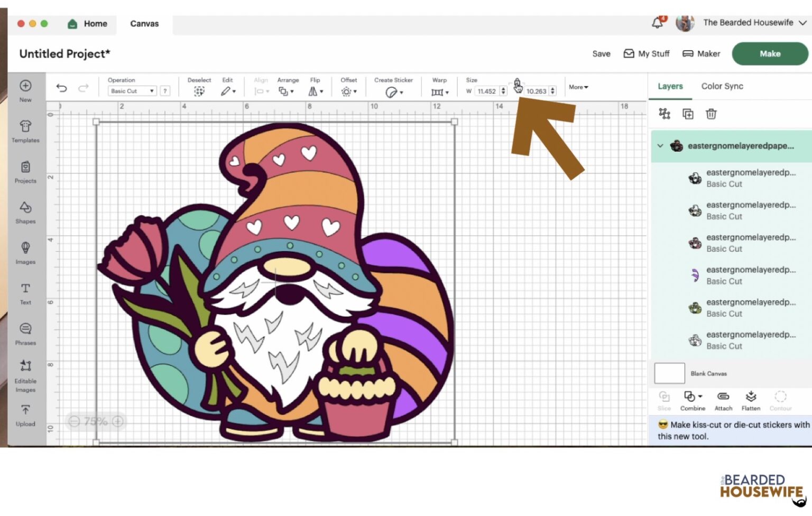The height and width of the screenshot is (516, 812).
Task: Open the notifications bell
Action: [657, 23]
